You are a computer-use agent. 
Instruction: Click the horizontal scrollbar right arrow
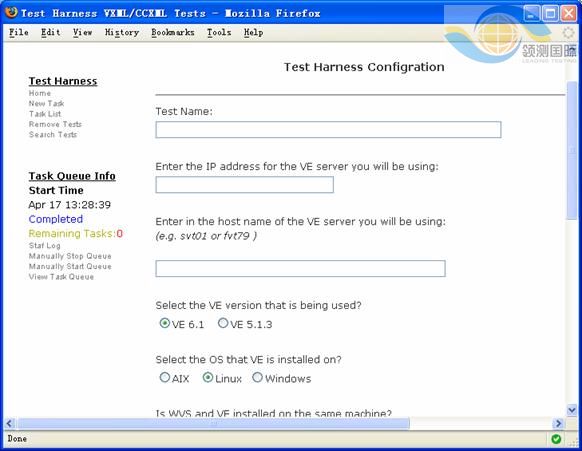click(558, 423)
